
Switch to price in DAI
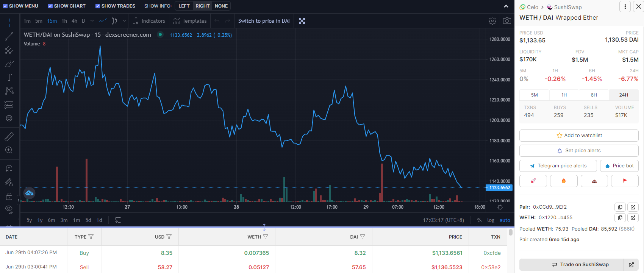click(x=264, y=21)
